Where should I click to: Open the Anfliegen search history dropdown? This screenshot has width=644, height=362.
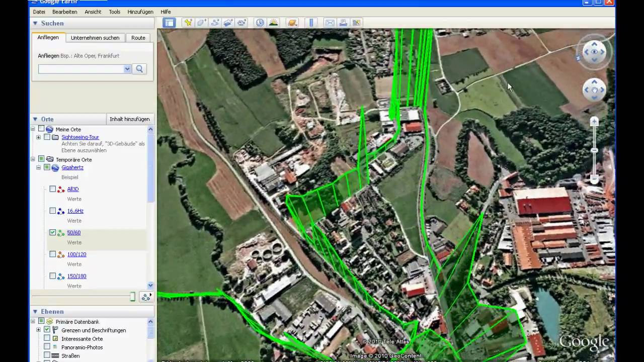(127, 69)
